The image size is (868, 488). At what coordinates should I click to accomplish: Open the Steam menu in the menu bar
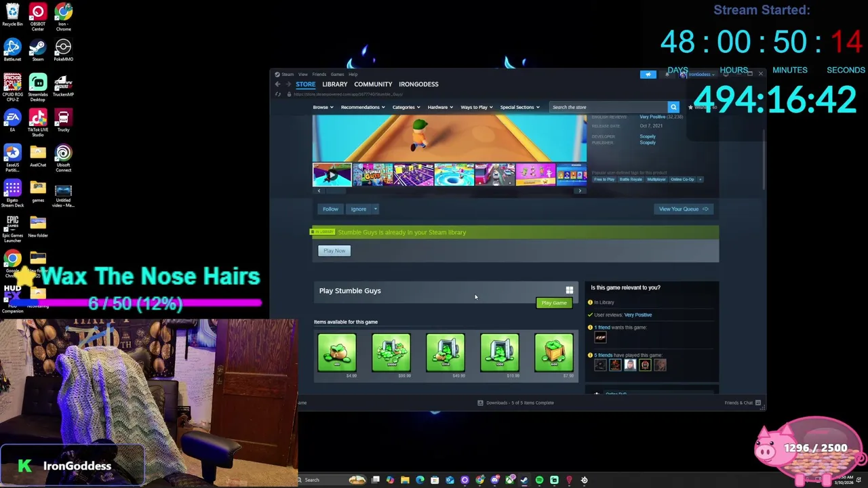[x=288, y=74]
